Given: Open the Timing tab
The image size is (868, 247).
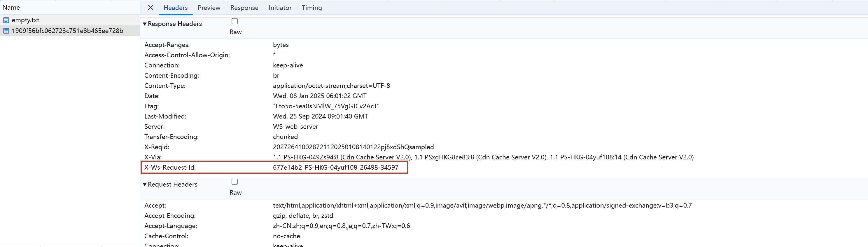Looking at the screenshot, I should click(312, 8).
